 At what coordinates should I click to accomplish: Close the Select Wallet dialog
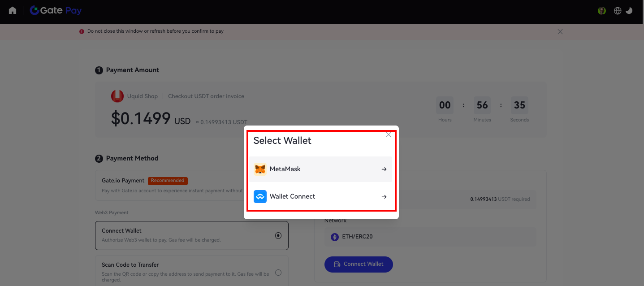tap(389, 134)
